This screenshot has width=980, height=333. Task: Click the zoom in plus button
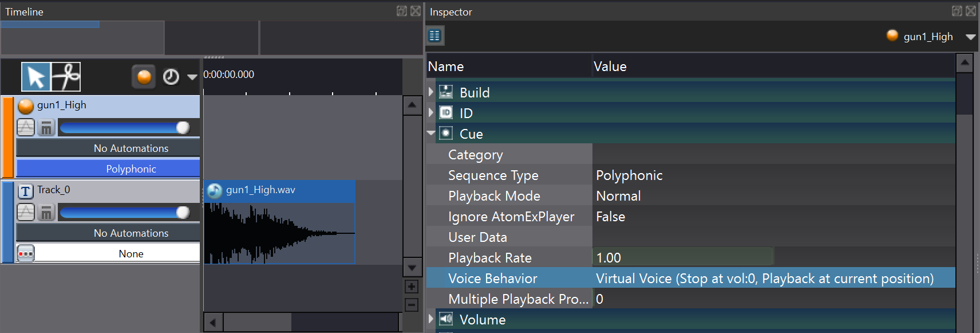412,287
